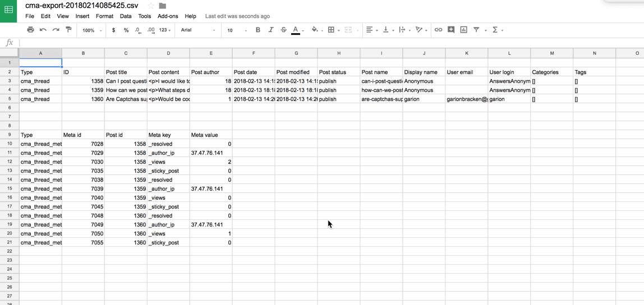Insert a comment using toolbar icon
This screenshot has height=305, width=644.
pos(451,30)
